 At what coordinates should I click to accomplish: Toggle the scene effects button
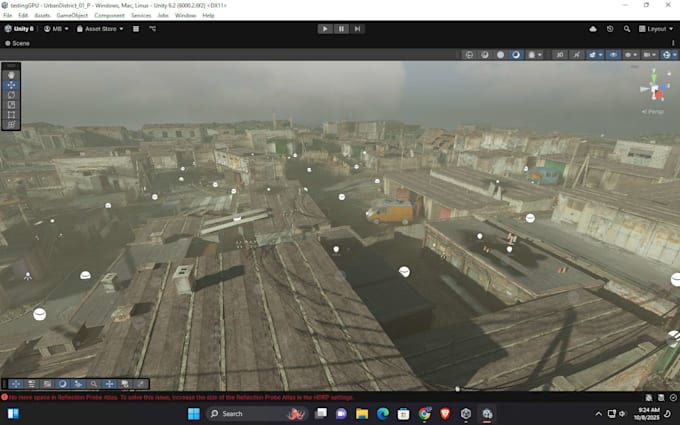(592, 55)
